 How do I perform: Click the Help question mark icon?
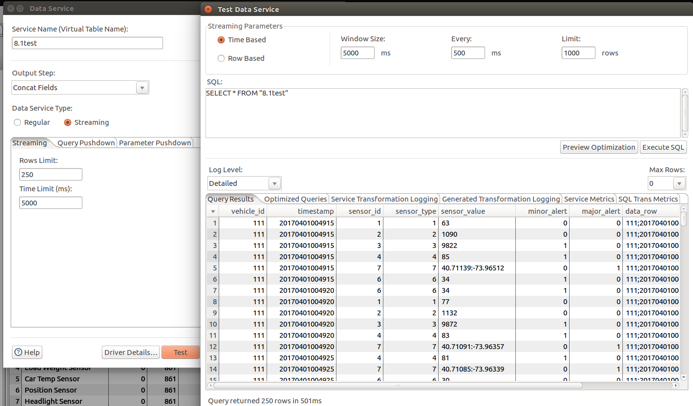[19, 352]
